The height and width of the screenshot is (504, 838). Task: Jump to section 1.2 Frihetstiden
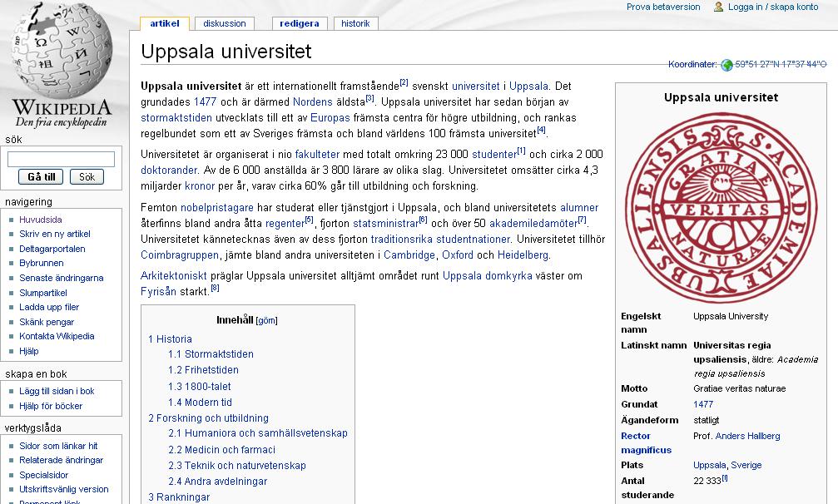point(203,370)
